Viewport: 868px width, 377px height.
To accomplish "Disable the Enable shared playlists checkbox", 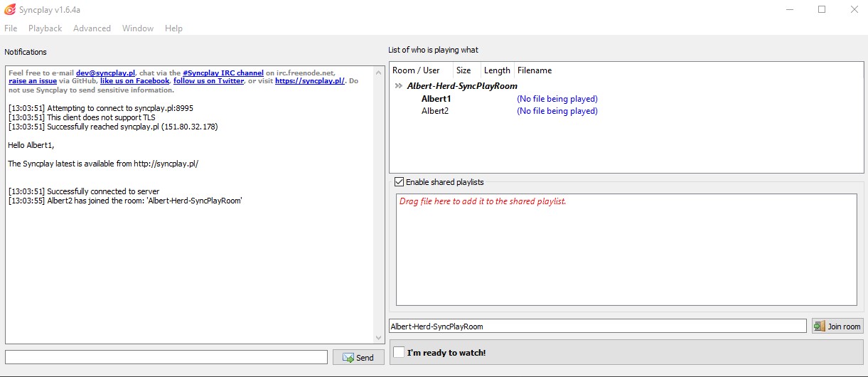I will point(399,182).
